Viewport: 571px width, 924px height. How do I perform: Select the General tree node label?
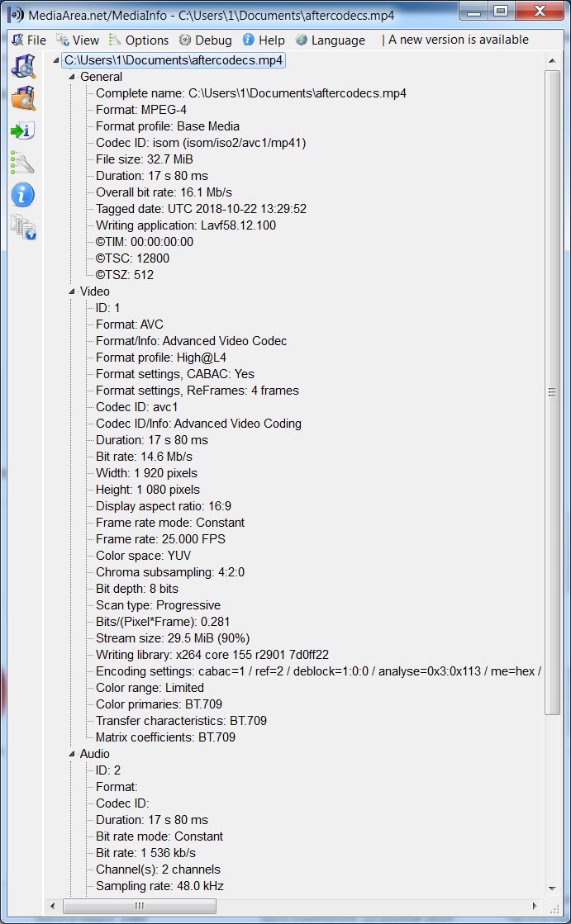tap(101, 77)
